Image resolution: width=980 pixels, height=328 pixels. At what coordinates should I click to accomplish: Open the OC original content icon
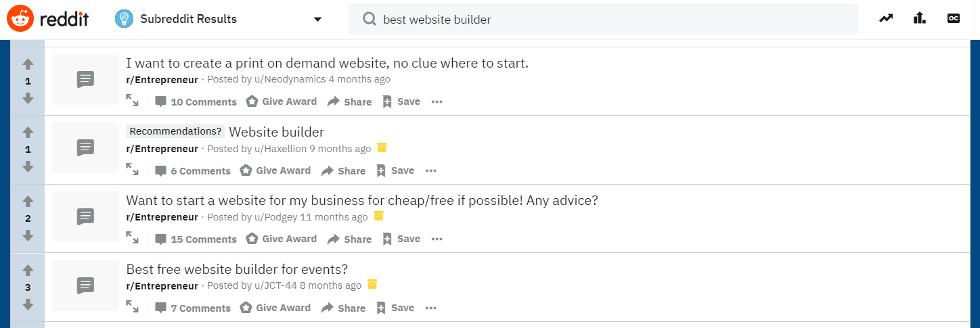tap(953, 19)
